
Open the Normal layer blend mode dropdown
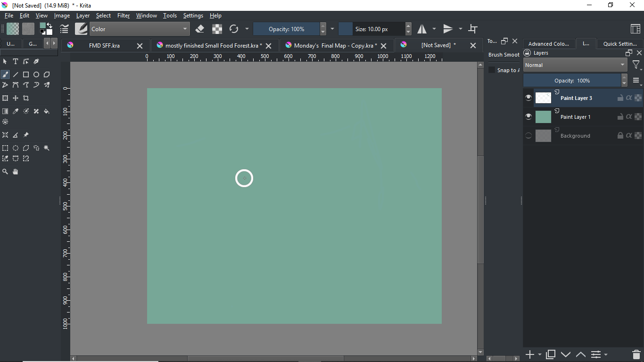(575, 65)
